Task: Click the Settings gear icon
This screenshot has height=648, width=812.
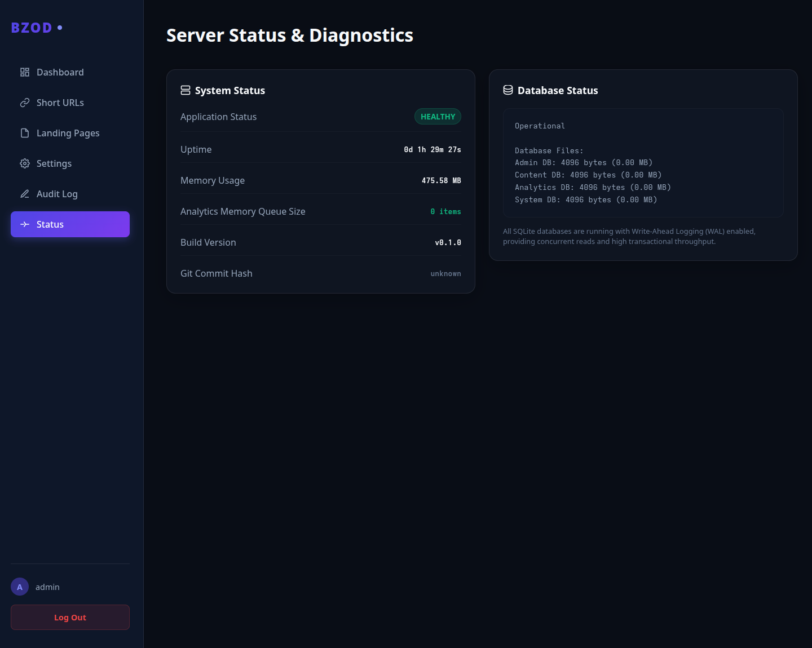Action: pos(25,163)
